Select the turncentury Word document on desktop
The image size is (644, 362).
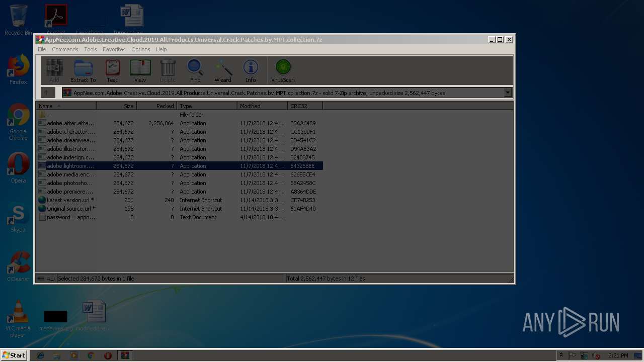[x=132, y=20]
